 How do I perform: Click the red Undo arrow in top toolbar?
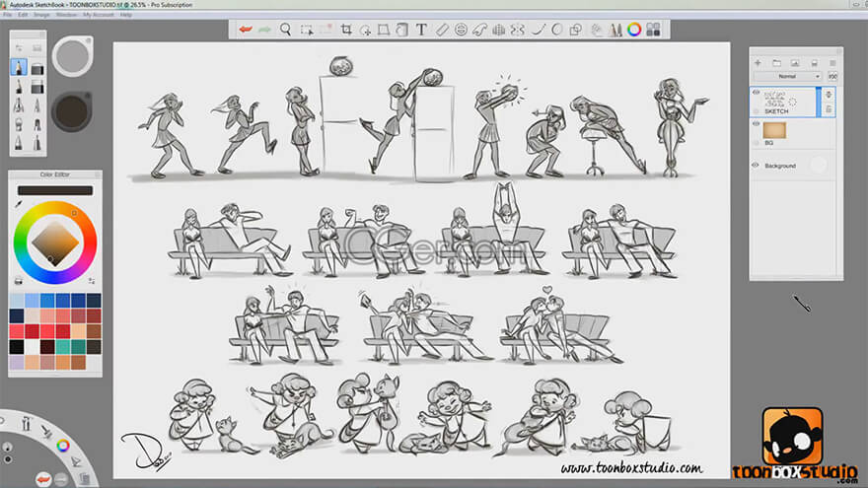246,30
